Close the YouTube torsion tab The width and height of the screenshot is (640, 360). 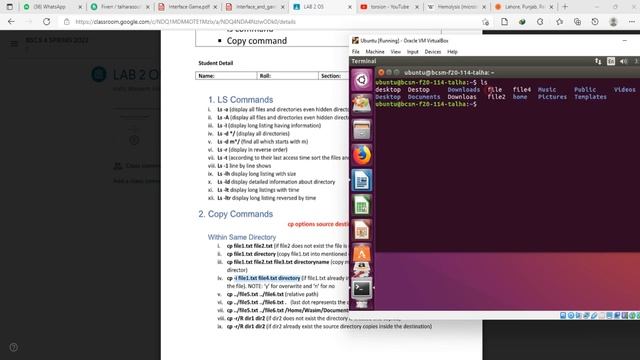pos(417,7)
